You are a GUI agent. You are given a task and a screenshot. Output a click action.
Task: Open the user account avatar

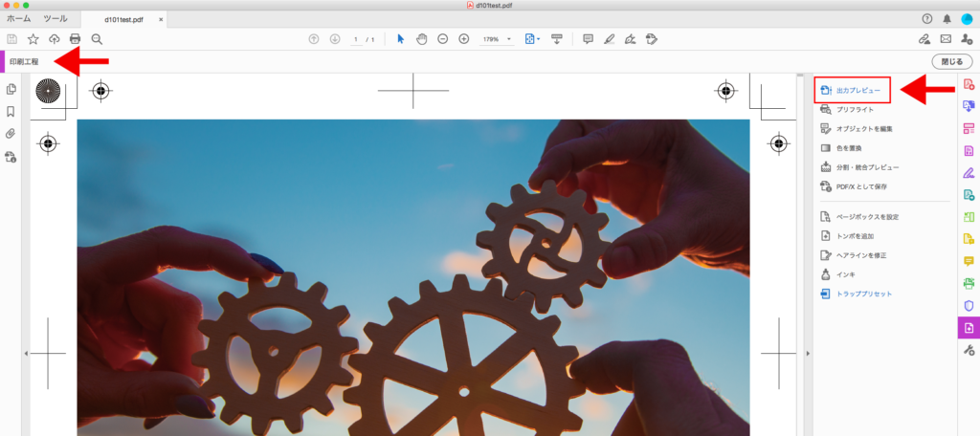[967, 19]
